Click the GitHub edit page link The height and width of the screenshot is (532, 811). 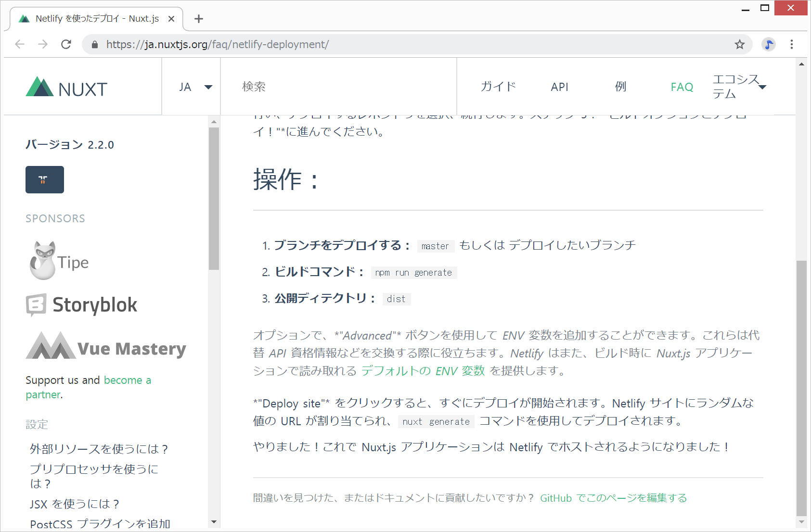coord(613,498)
